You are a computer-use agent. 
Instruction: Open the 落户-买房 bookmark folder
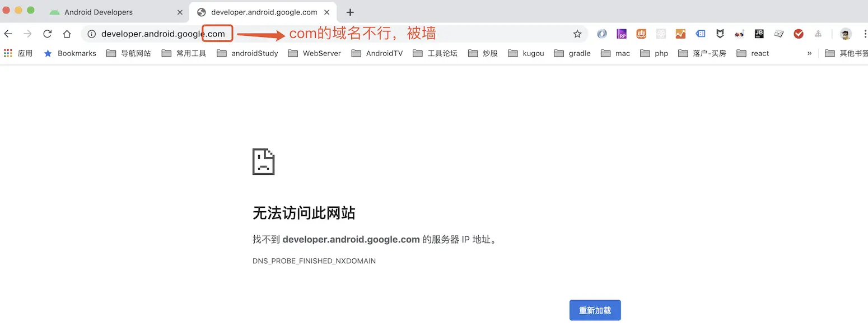702,53
